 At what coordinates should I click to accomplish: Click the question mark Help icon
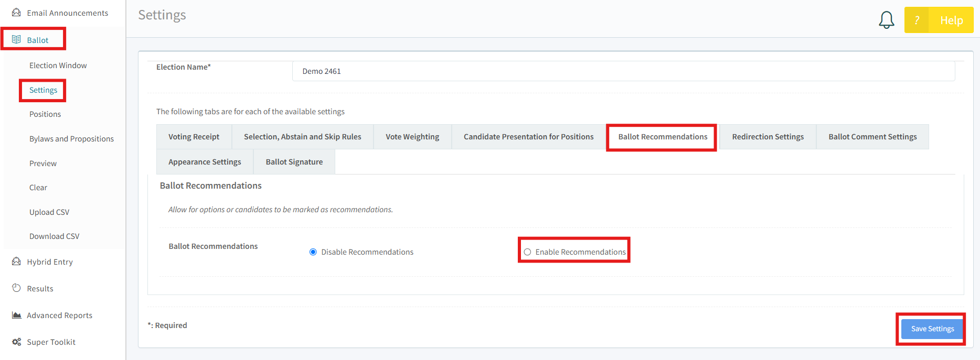pos(917,20)
